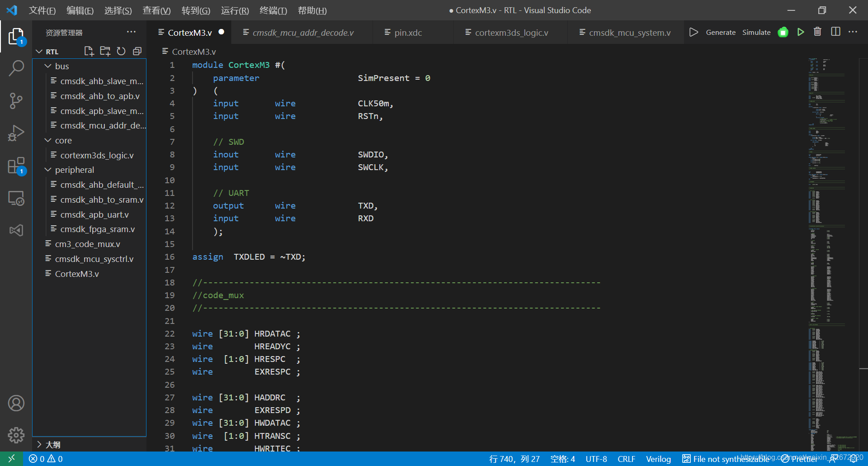Open the Run and Debug view
The width and height of the screenshot is (868, 466).
tap(16, 133)
